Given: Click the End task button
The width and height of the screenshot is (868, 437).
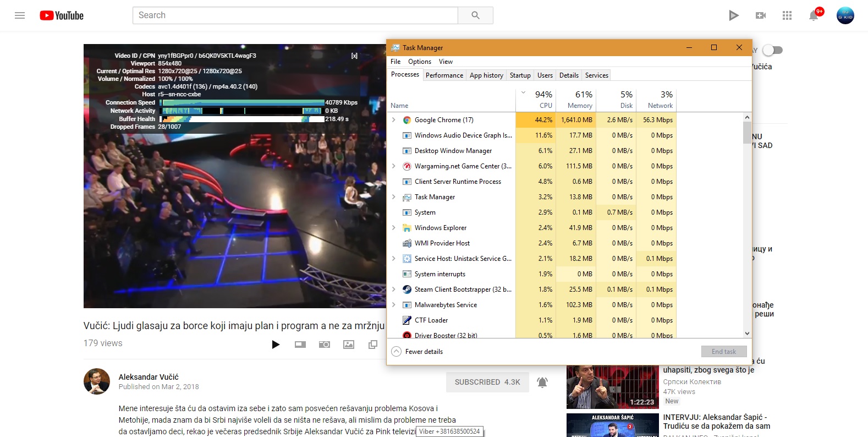Looking at the screenshot, I should click(724, 352).
